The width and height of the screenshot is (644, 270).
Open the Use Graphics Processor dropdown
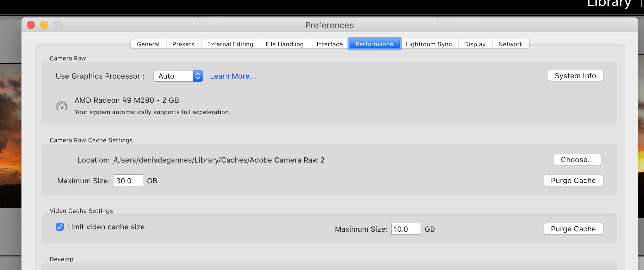[x=178, y=76]
